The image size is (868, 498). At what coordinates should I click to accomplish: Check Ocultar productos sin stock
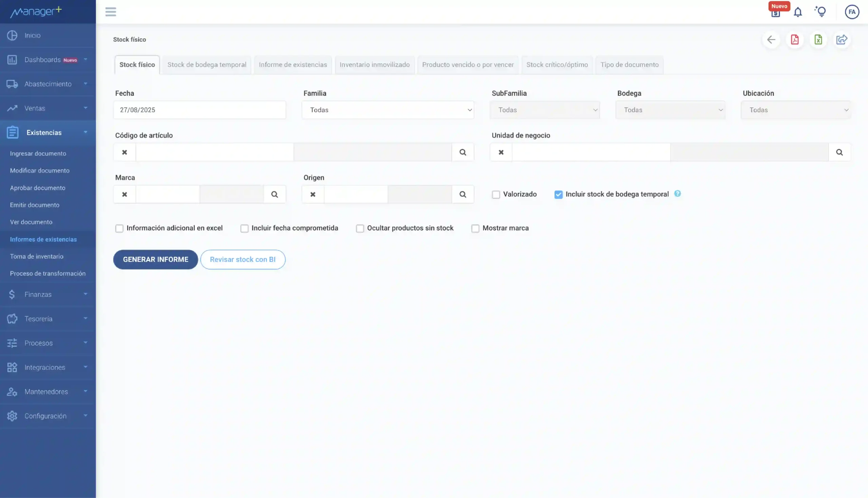coord(360,229)
